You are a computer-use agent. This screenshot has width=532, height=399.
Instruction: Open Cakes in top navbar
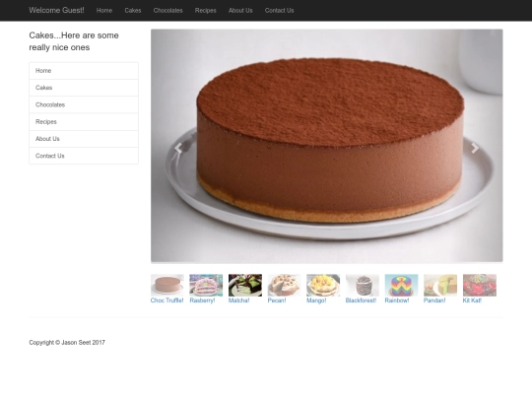133,11
